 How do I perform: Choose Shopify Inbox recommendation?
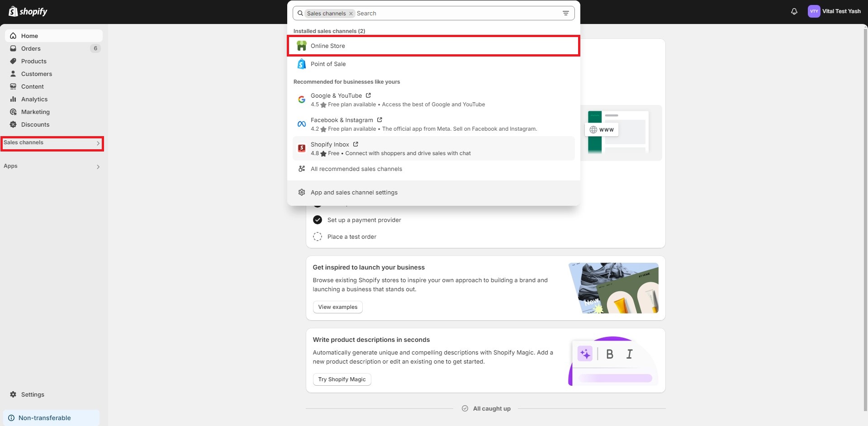[x=433, y=148]
